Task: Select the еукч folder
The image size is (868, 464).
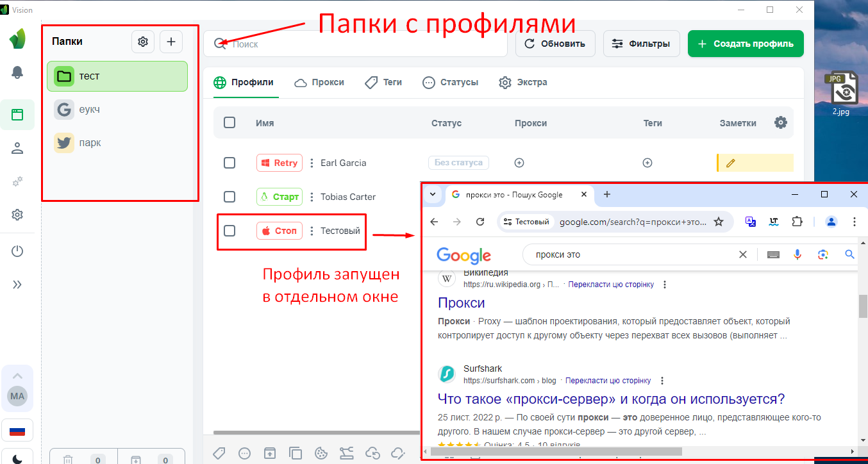Action: [x=117, y=110]
